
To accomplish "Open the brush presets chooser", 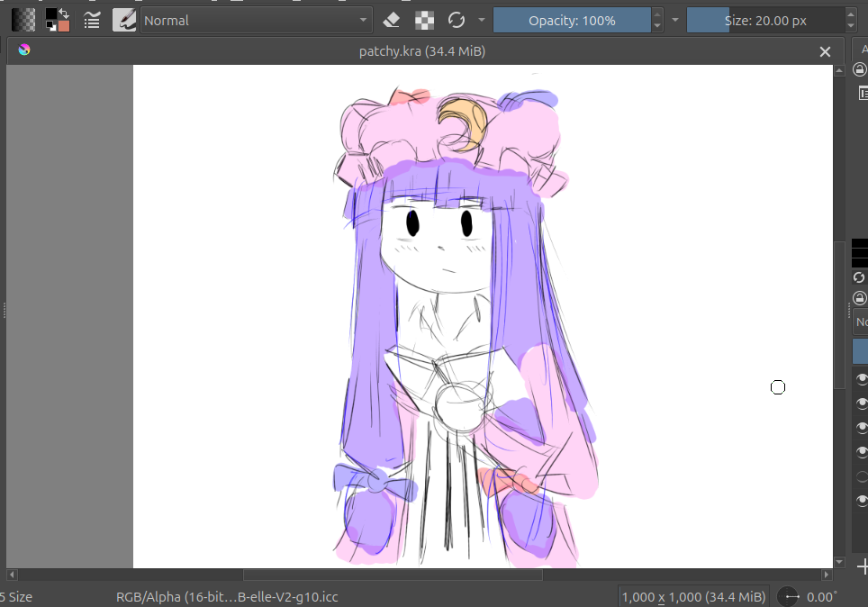I will pos(124,21).
